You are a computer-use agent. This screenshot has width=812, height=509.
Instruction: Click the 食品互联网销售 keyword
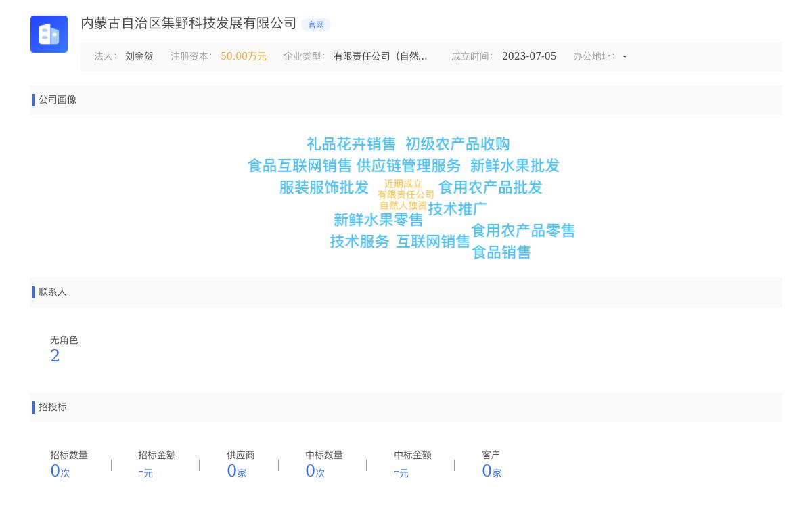coord(299,166)
